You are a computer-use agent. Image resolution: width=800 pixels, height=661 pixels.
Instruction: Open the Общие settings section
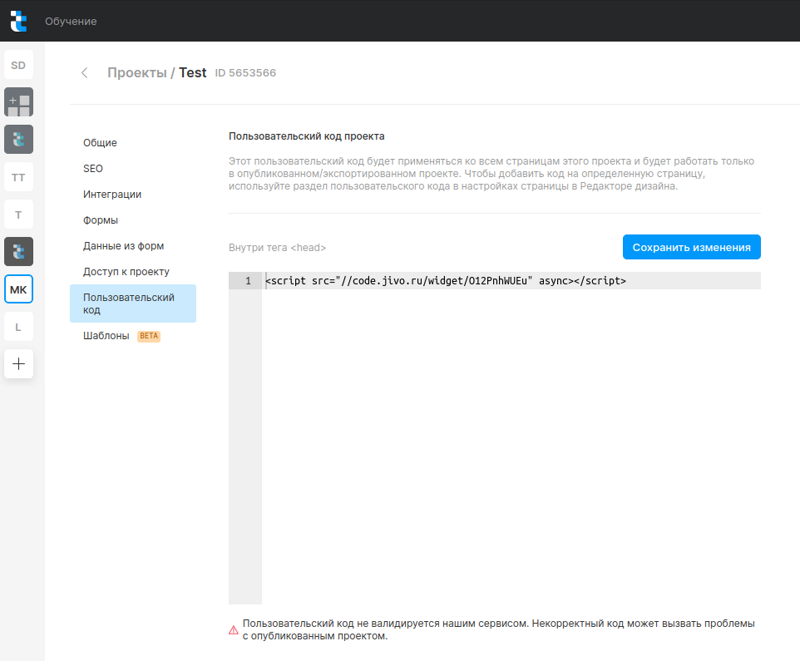point(100,143)
